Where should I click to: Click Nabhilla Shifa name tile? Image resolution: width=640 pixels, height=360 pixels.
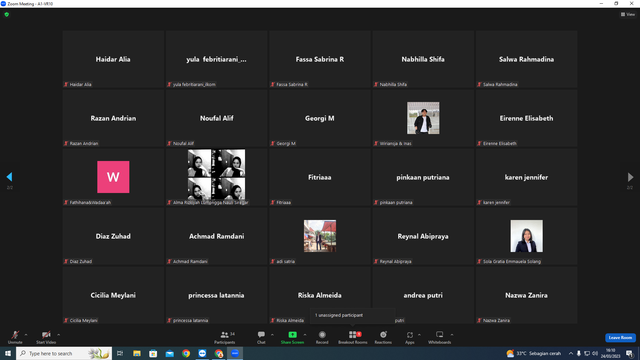tap(423, 59)
